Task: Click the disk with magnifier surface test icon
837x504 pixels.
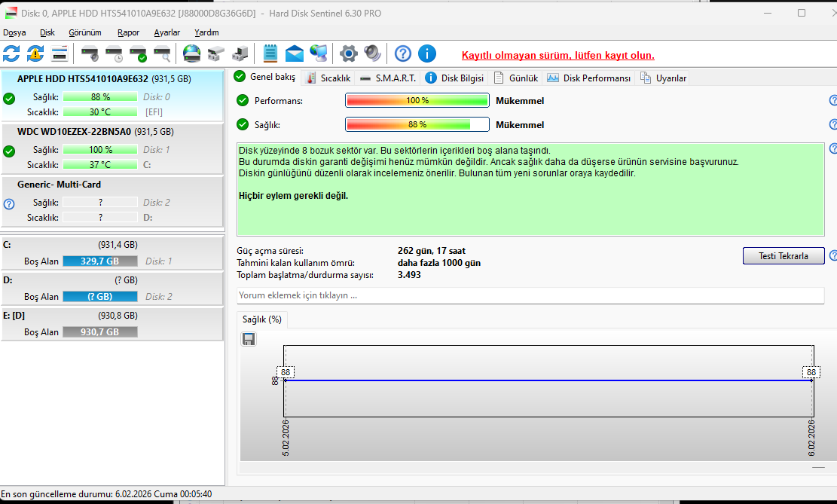Action: [x=162, y=53]
